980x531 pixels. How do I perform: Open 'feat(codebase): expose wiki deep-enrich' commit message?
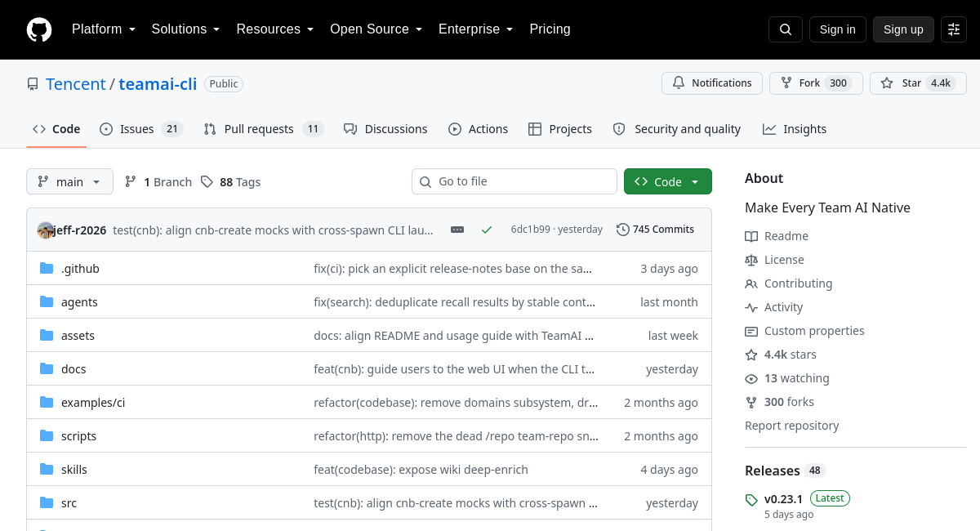coord(421,470)
